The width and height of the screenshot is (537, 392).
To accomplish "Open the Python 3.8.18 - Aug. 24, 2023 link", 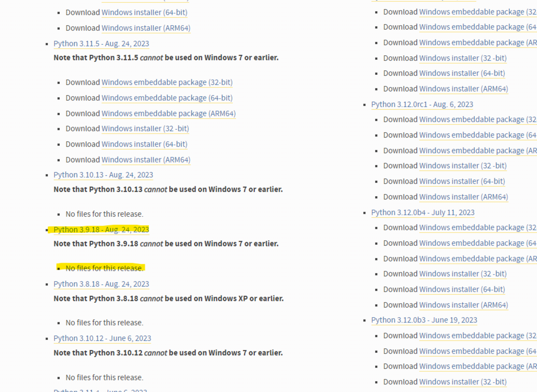I will [101, 284].
